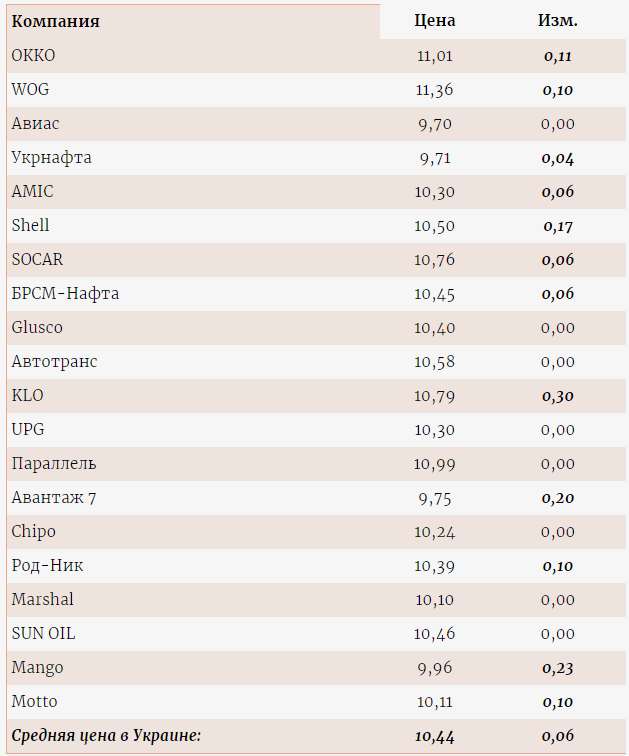The image size is (629, 756).
Task: Select KLO change value 0,30
Action: (558, 396)
